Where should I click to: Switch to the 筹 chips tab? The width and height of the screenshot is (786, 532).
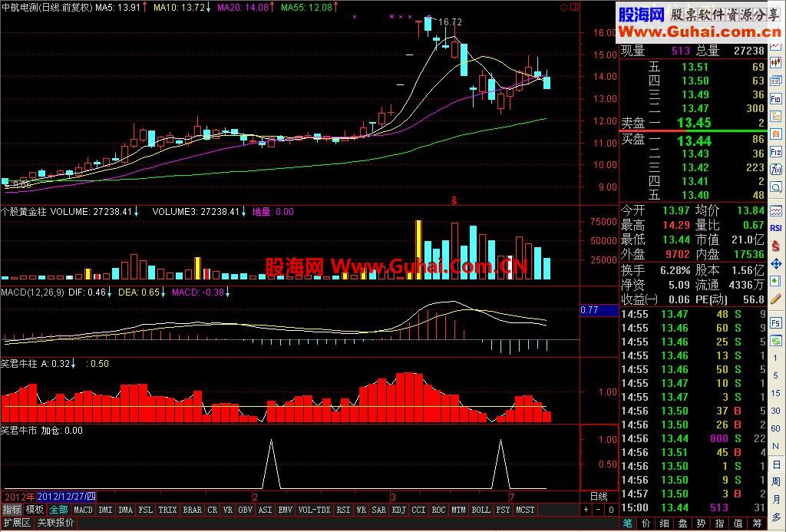757,524
